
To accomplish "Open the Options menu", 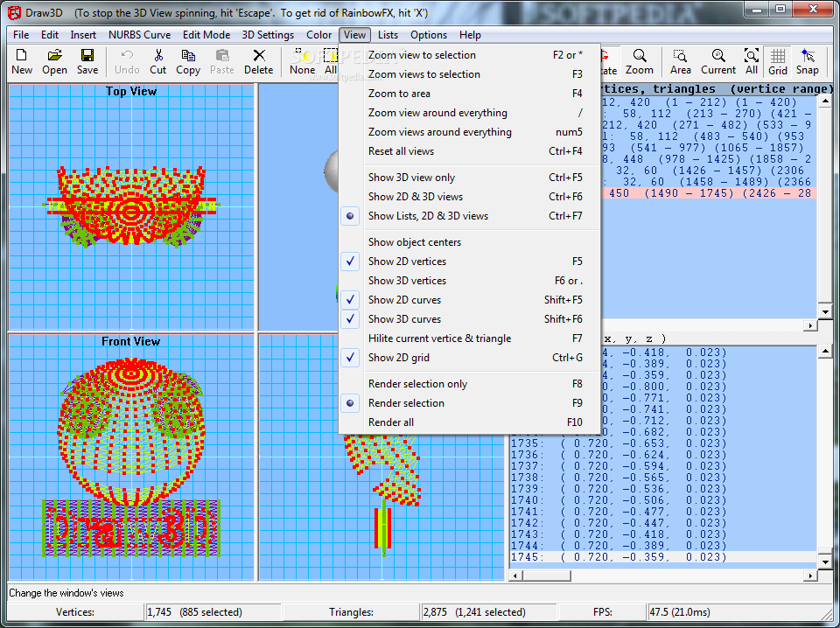I will click(429, 35).
